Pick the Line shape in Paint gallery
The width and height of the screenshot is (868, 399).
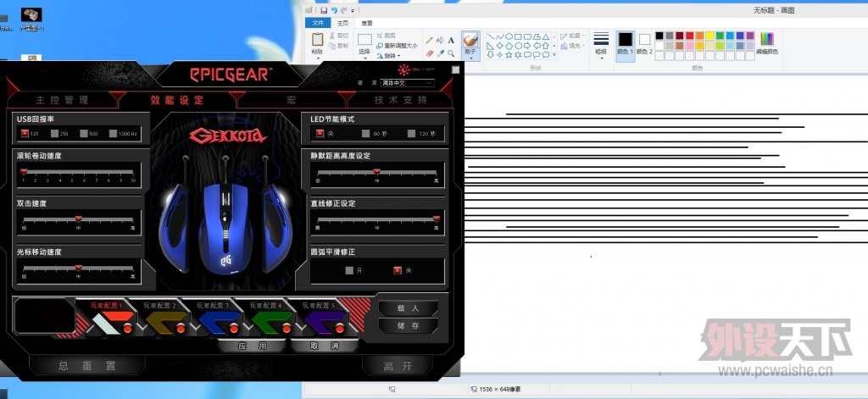[x=491, y=36]
